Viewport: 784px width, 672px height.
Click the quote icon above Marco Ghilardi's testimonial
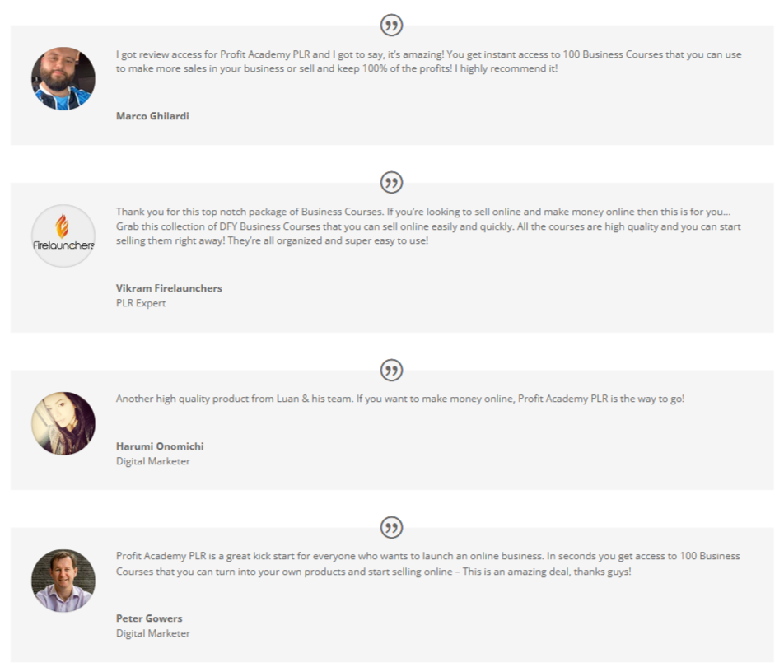(392, 26)
